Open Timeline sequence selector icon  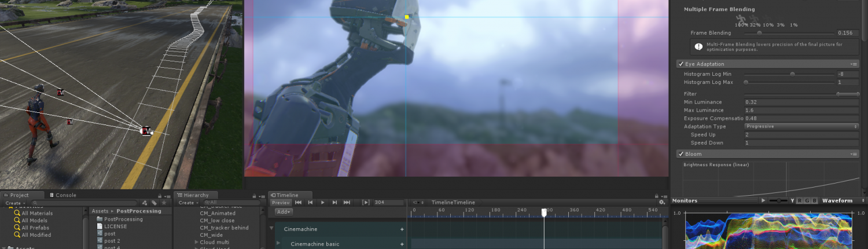[x=418, y=203]
